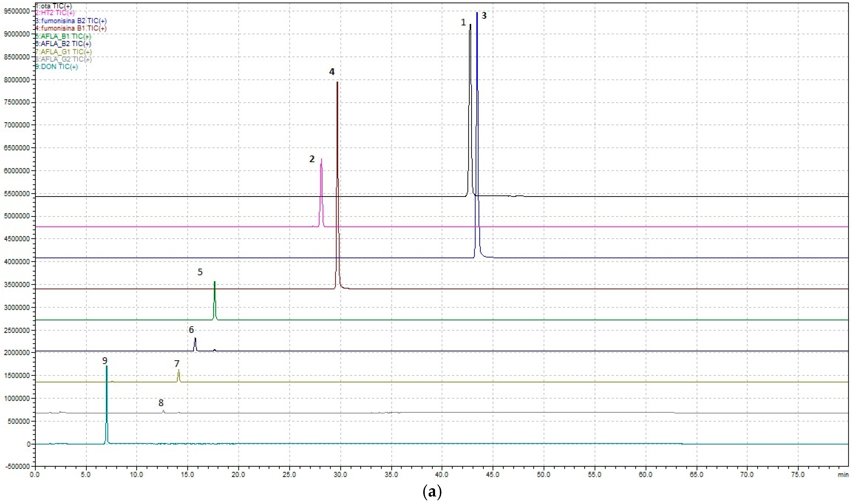Click the peak number label '4'
852x504 pixels.
[x=332, y=72]
